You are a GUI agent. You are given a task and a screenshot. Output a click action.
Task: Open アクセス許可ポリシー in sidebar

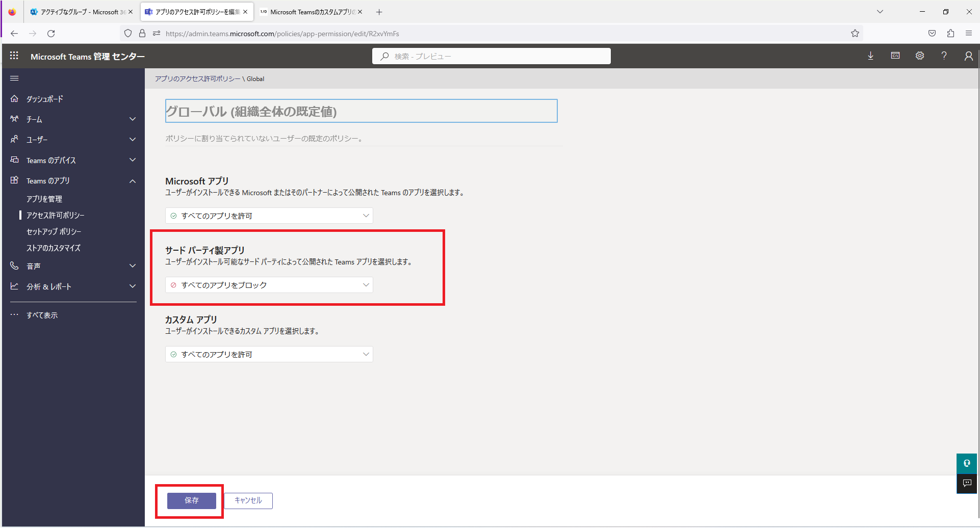click(56, 215)
